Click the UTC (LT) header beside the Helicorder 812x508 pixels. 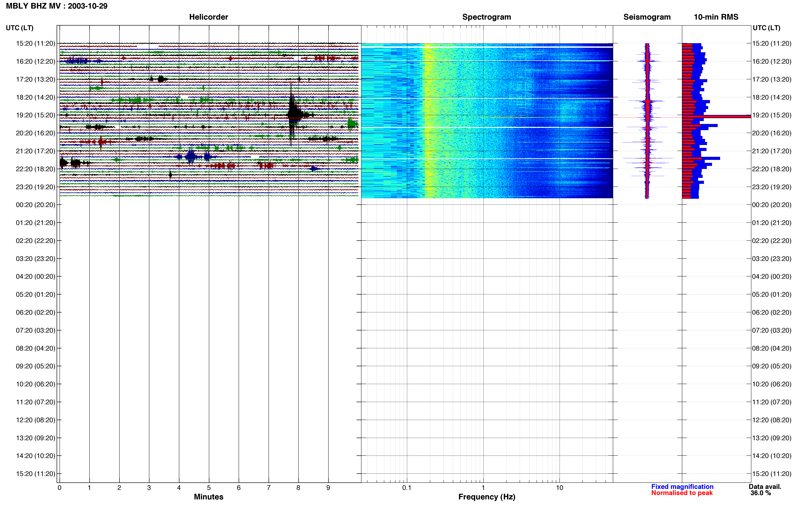[x=20, y=28]
